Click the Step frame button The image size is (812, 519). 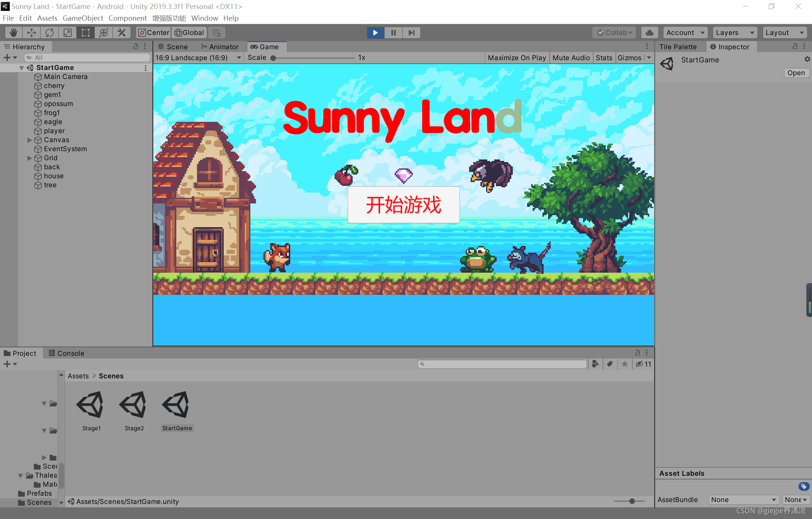(412, 33)
